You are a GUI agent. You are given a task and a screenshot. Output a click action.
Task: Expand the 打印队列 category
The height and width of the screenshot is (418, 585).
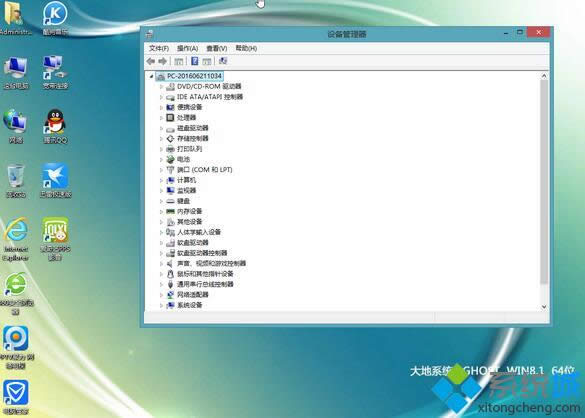click(161, 149)
